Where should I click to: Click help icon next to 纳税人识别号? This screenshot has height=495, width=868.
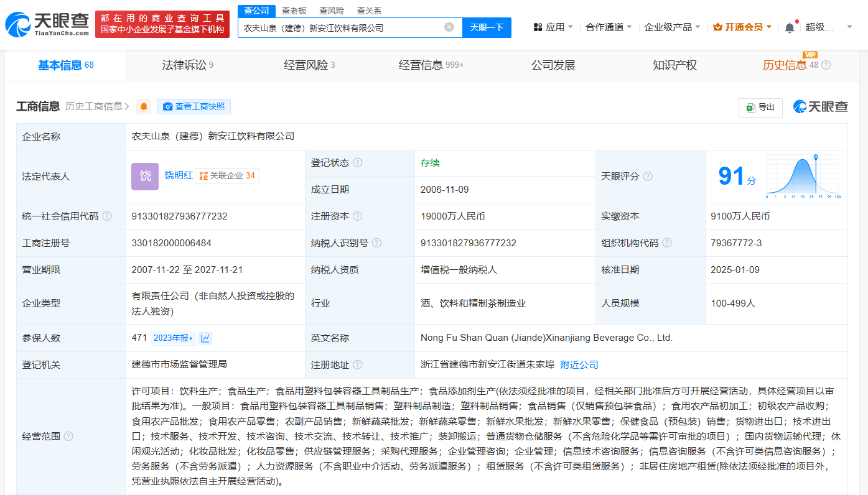coord(376,243)
